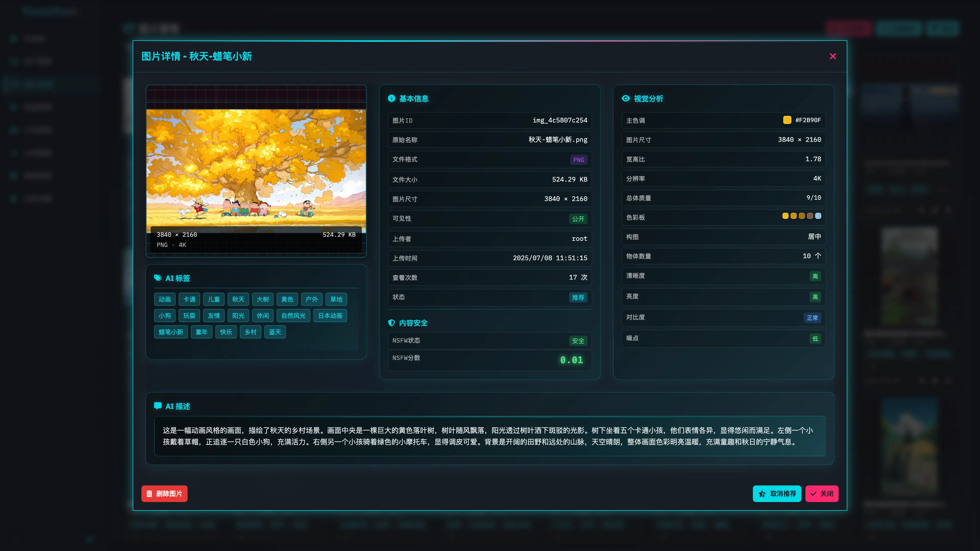The width and height of the screenshot is (980, 551).
Task: Select the 户外 tag
Action: [312, 299]
